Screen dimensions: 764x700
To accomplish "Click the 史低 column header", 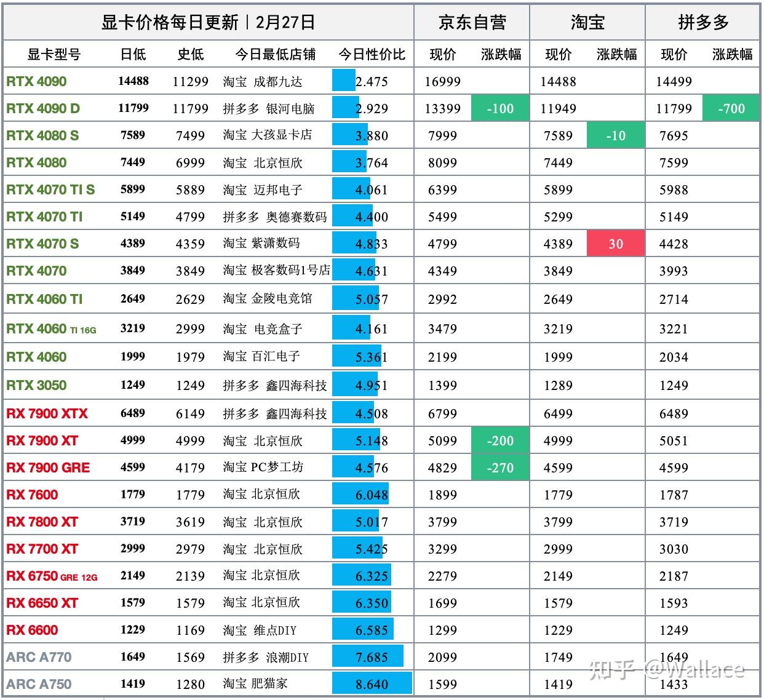I will coord(191,54).
